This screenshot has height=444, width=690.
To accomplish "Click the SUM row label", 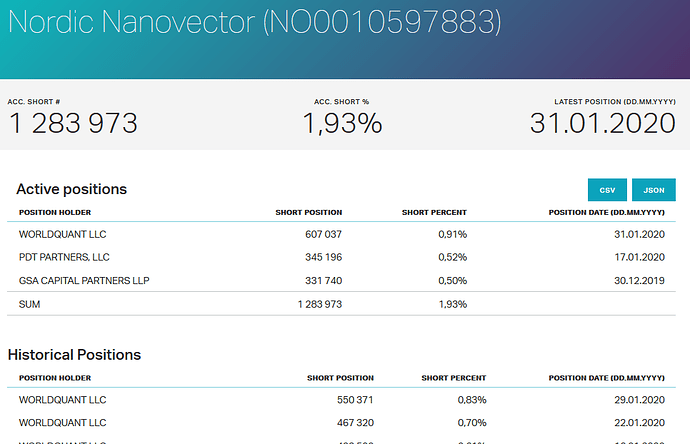I will tap(29, 305).
